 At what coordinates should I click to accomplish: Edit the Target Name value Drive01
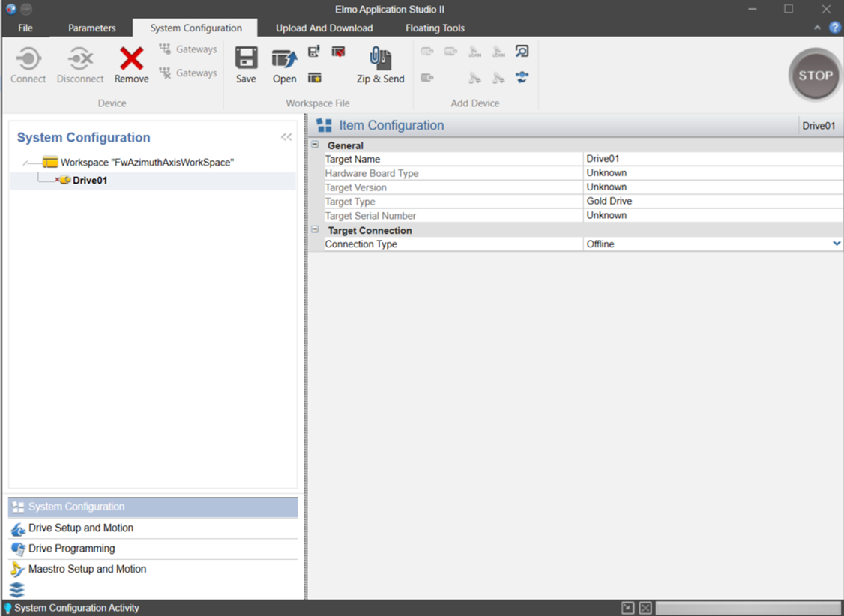pos(713,159)
